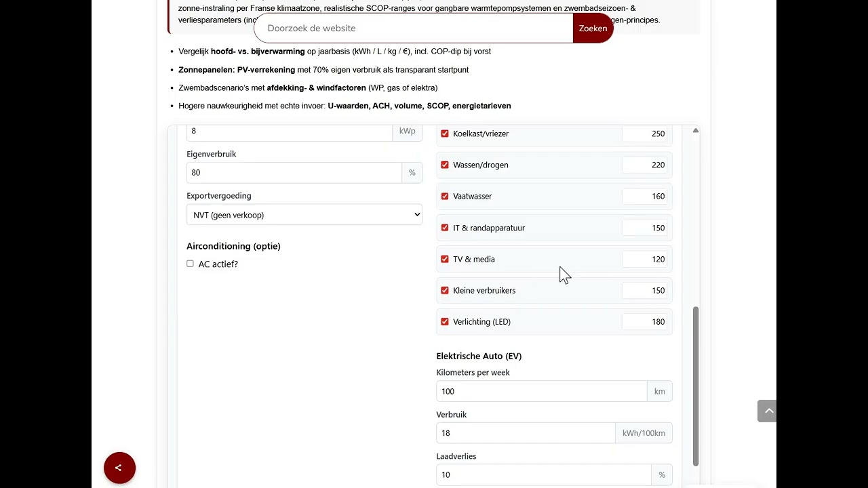Click the Eigenverbruik percentage input

click(294, 172)
